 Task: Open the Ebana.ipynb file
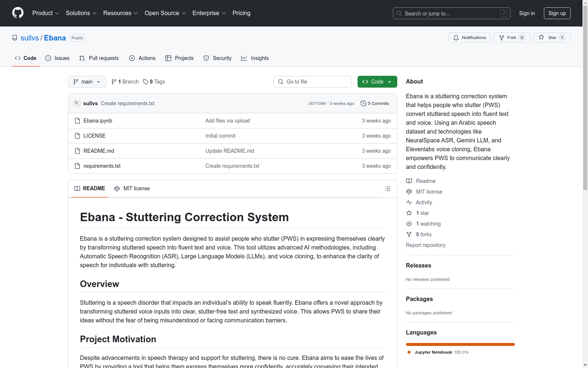tap(98, 121)
